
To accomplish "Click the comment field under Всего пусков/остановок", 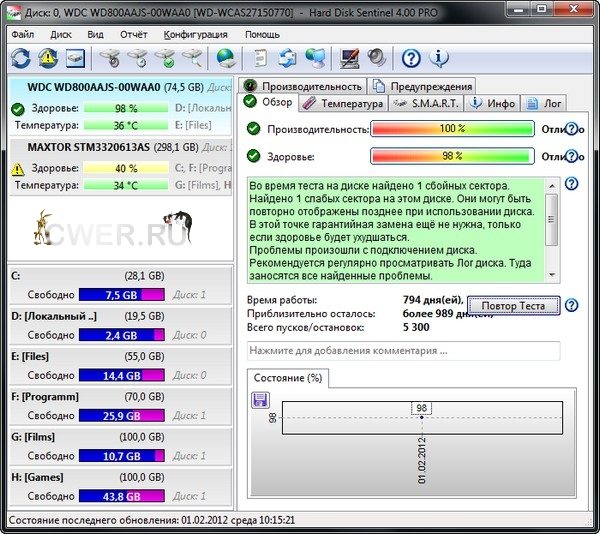I will (x=403, y=351).
